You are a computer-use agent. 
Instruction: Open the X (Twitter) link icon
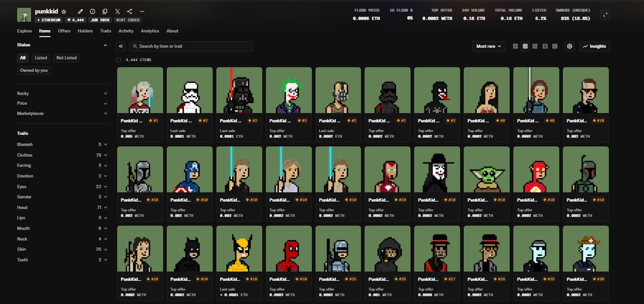118,11
